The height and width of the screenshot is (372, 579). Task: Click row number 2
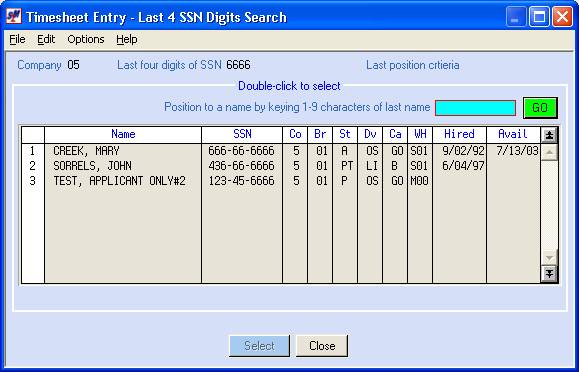pyautogui.click(x=32, y=166)
